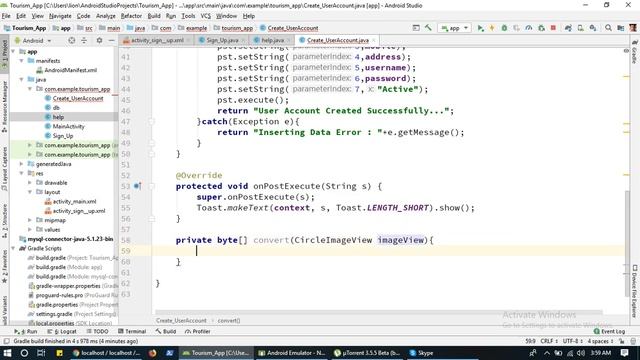Hide the Project panel with minus icon

111,40
